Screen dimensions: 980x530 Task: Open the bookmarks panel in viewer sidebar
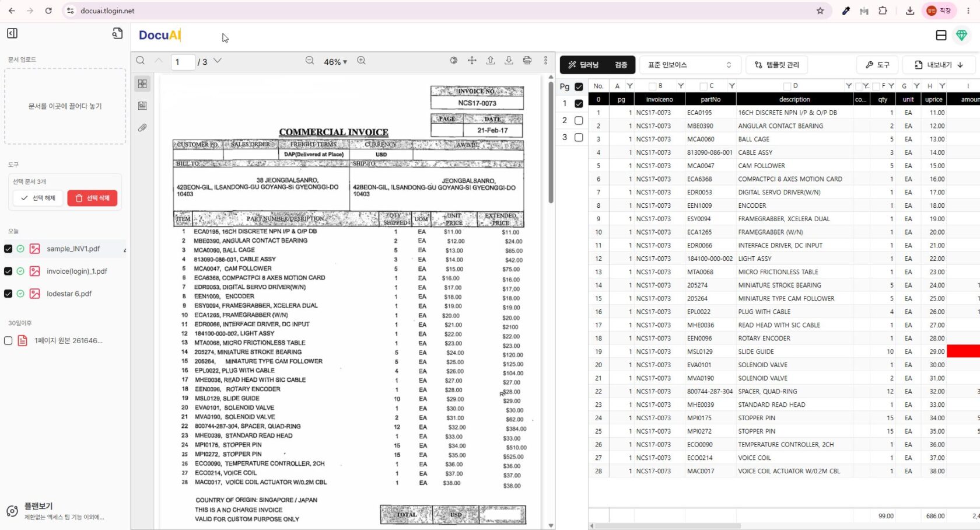click(x=142, y=106)
